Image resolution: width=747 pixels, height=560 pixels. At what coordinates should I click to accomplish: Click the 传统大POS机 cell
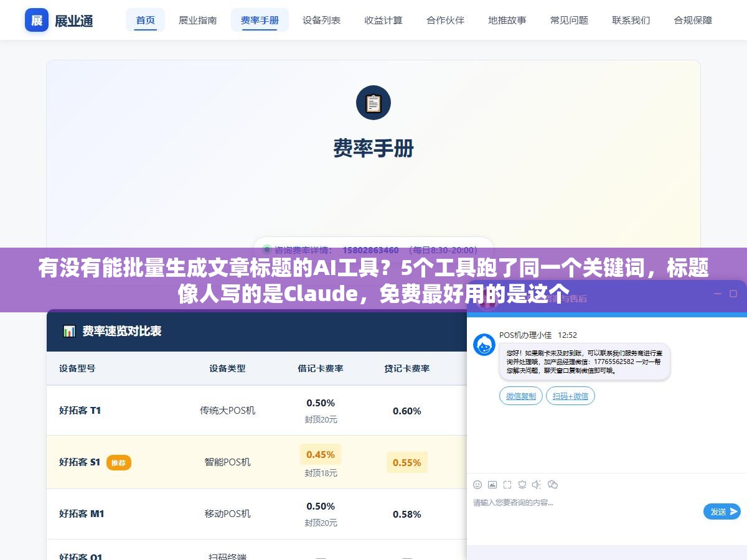tap(228, 410)
